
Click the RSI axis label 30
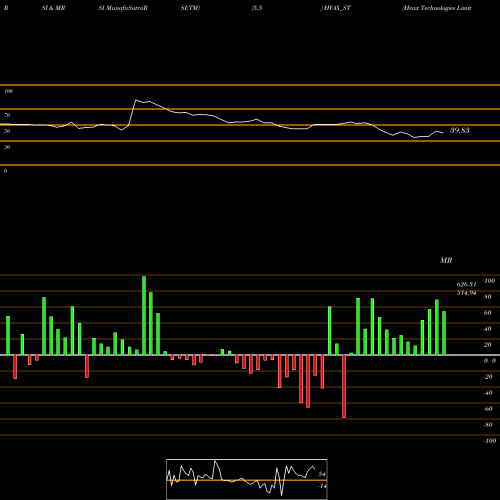click(x=7, y=147)
